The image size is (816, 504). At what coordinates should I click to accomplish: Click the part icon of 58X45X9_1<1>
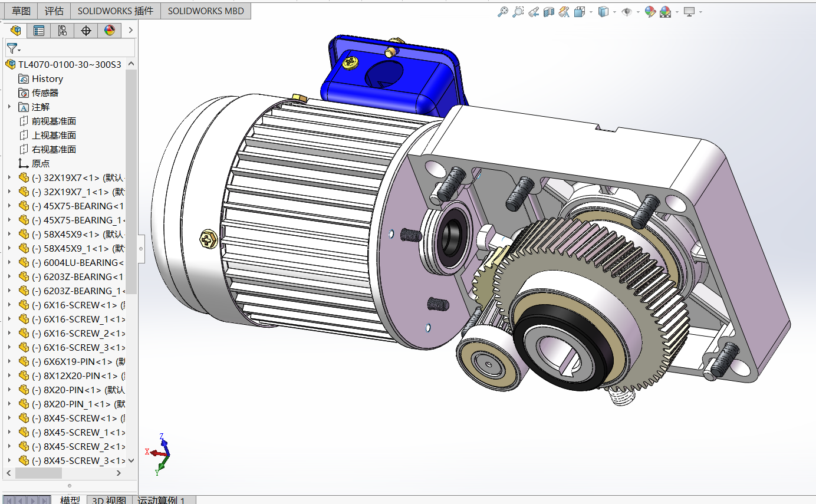tap(24, 248)
